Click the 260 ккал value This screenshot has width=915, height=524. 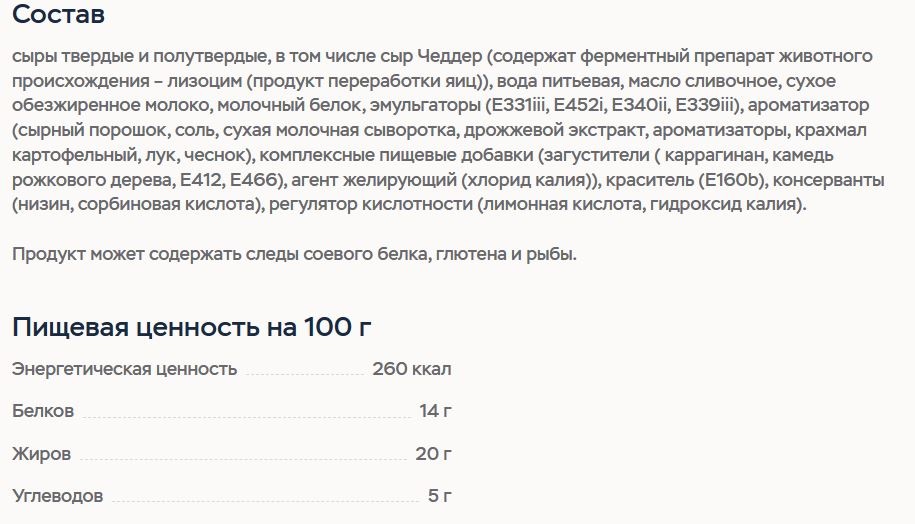(x=412, y=369)
